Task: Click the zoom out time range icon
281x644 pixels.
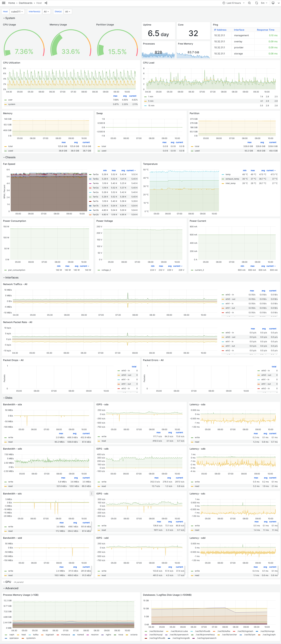Action: pos(249,3)
